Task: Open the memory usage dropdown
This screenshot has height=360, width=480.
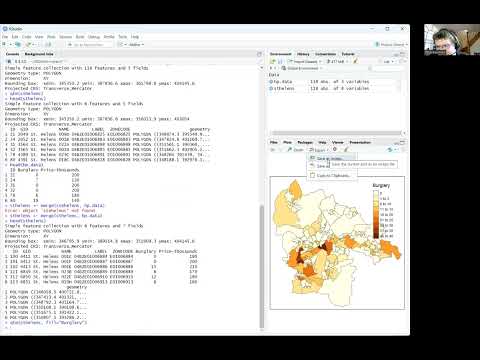Action: tap(337, 61)
